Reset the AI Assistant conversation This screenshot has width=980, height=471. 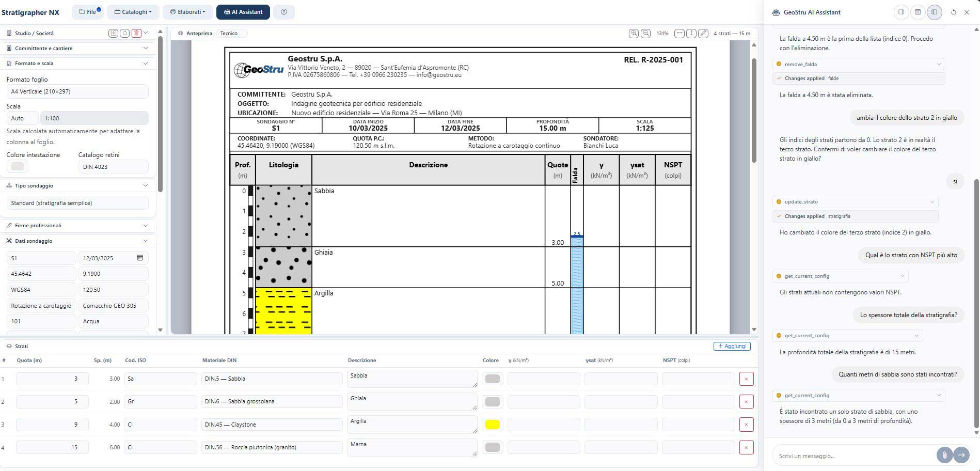tap(953, 12)
